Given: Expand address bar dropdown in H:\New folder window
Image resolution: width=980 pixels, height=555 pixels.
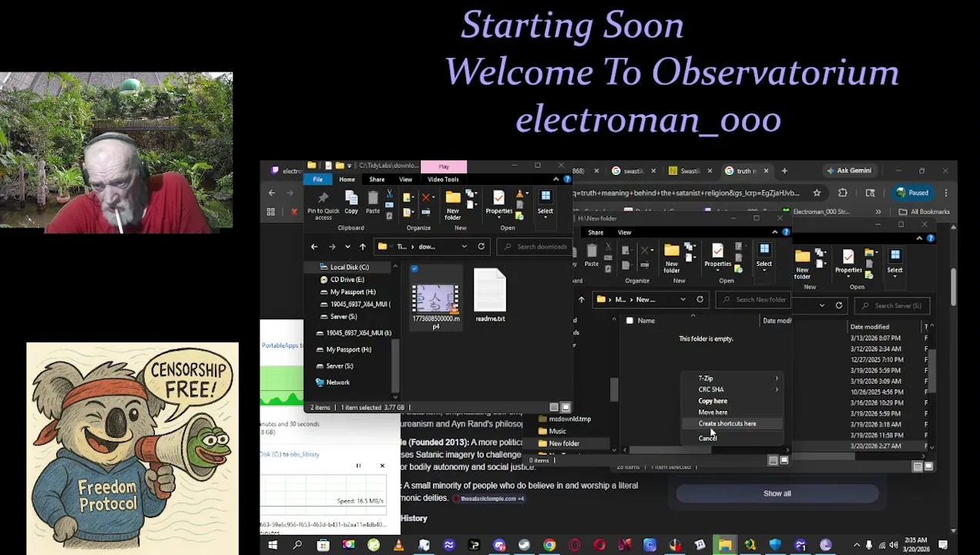Looking at the screenshot, I should click(683, 300).
